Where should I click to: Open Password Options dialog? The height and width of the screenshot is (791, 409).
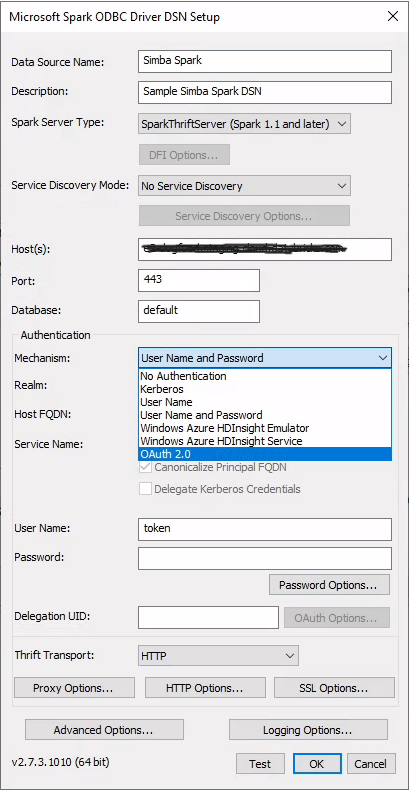329,585
